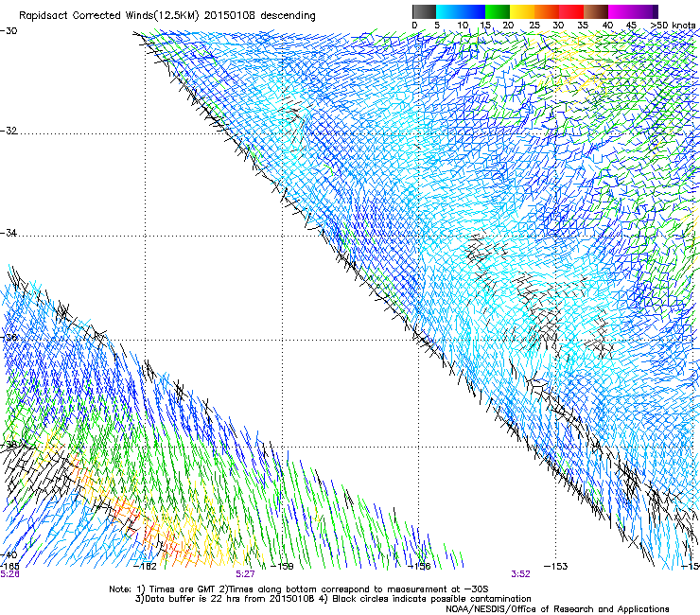Click the gray 0-5 knots color swatch
The image size is (700, 615).
(424, 11)
